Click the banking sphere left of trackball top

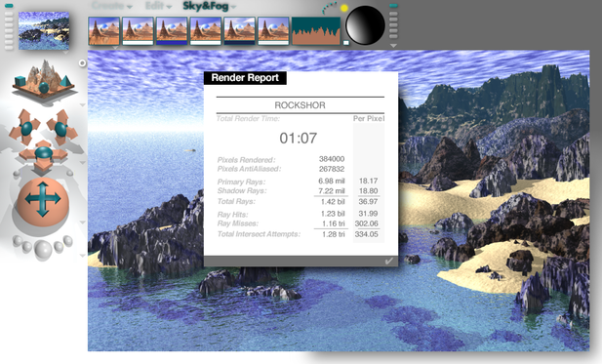coord(17,174)
